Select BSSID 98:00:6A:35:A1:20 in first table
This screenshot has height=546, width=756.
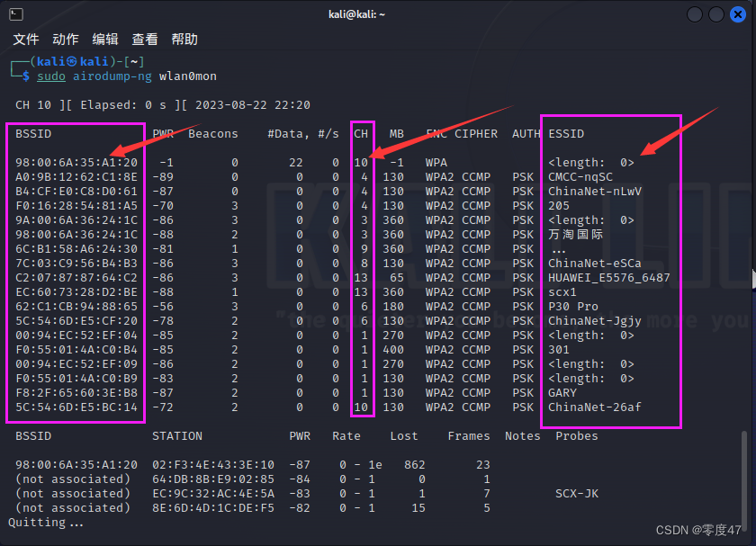pos(76,163)
